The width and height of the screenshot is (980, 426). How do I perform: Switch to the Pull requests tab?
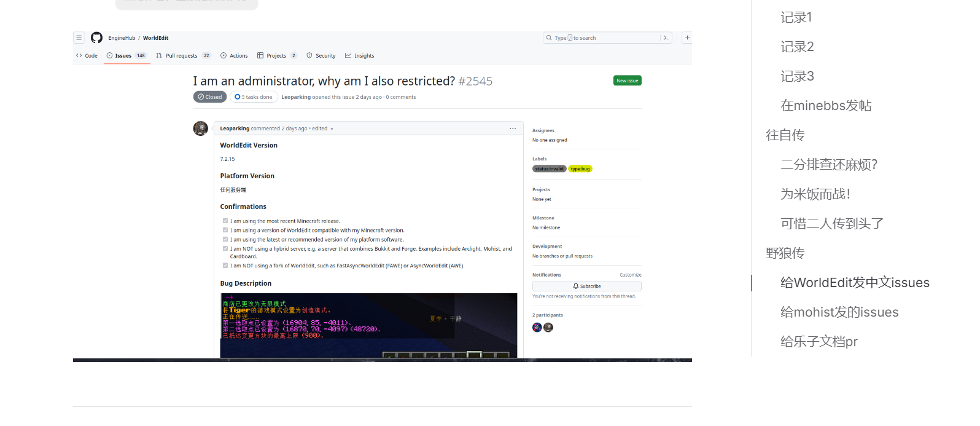tap(181, 56)
